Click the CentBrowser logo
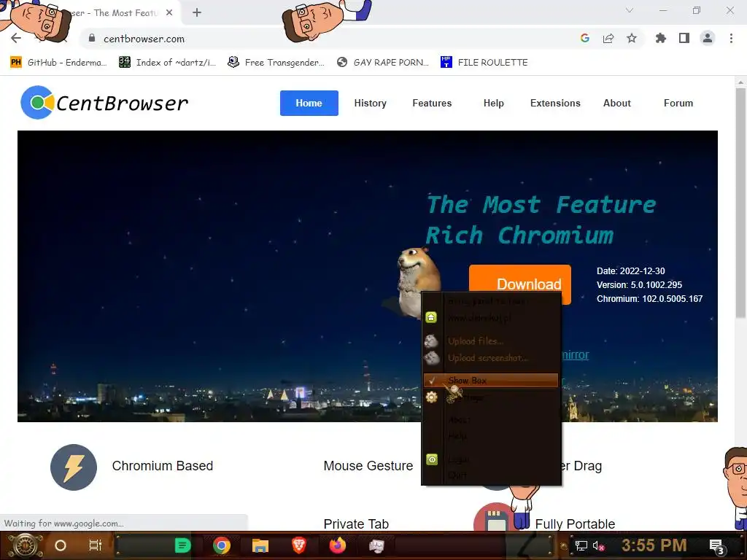Screen dimensions: 747x560 (x=104, y=102)
